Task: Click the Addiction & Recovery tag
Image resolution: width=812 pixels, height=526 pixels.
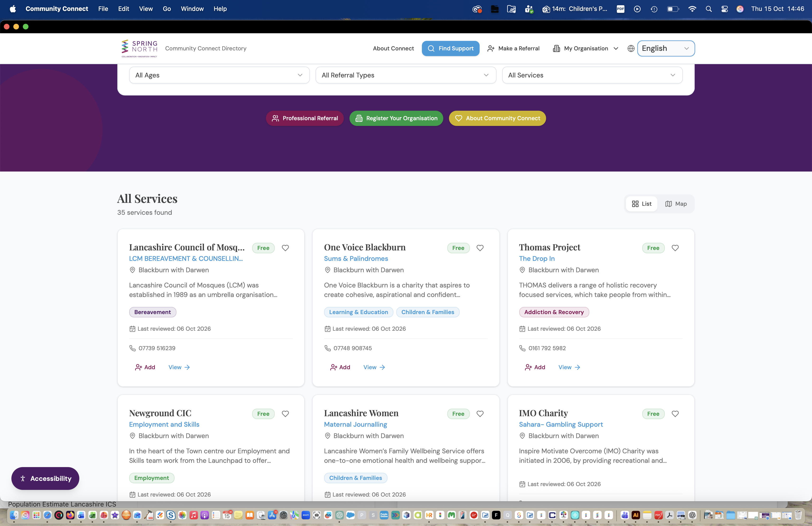Action: tap(554, 312)
